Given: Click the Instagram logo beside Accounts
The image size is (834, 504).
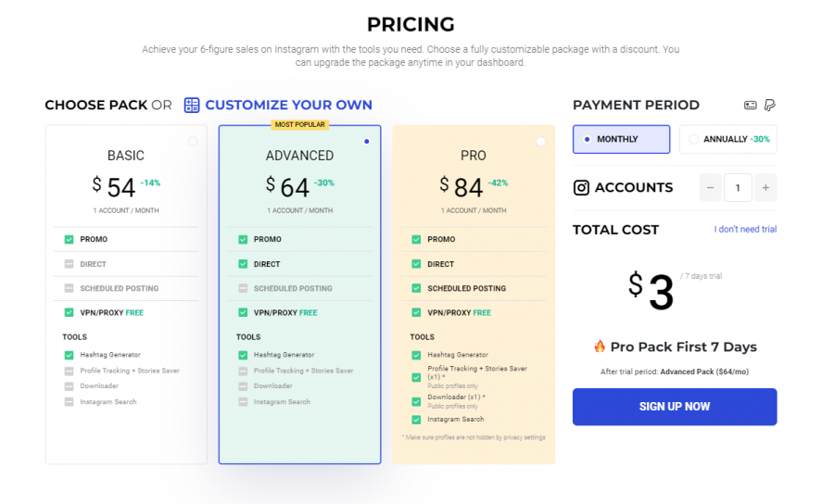Looking at the screenshot, I should coord(581,188).
